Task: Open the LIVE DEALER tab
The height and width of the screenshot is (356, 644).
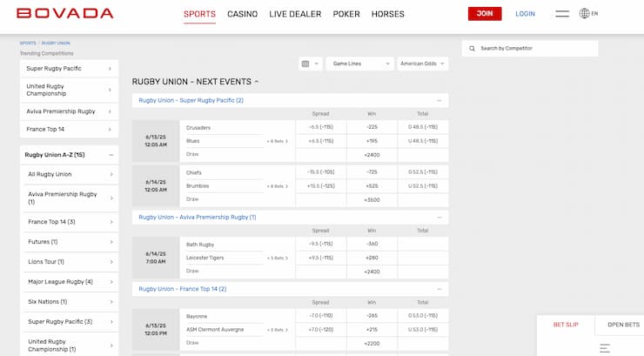Action: [295, 14]
